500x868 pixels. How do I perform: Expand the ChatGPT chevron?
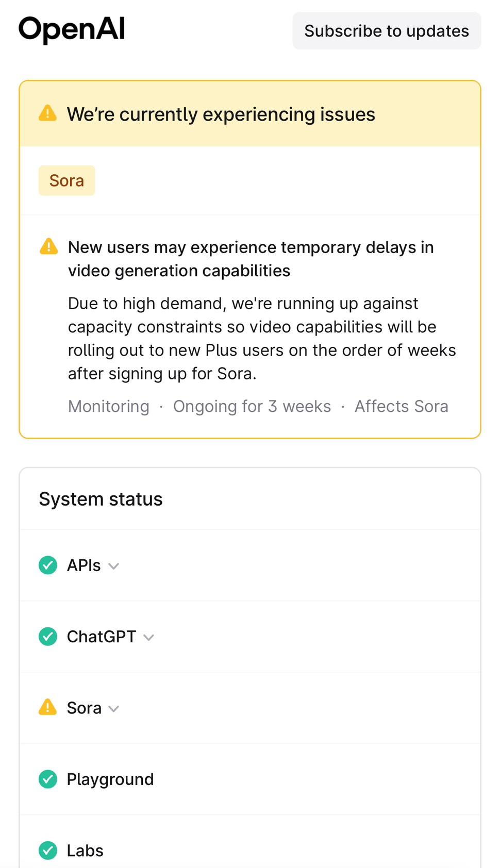pyautogui.click(x=149, y=638)
